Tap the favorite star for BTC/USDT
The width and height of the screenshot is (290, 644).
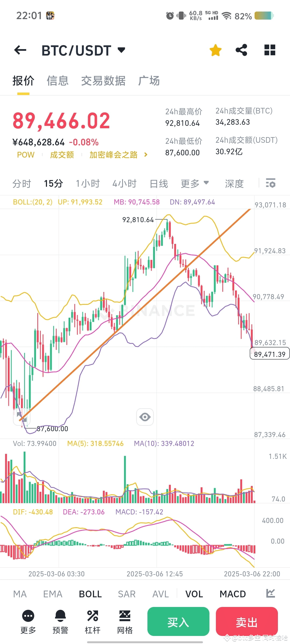click(215, 50)
